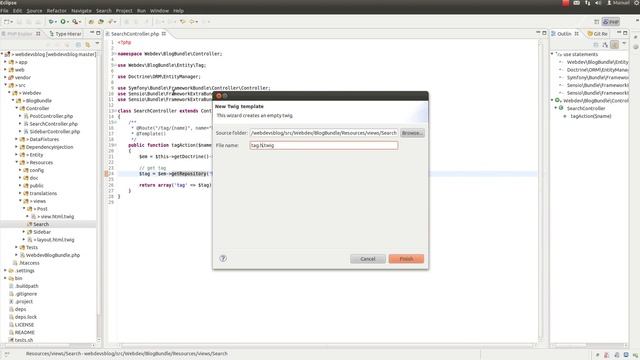Open the Project menu

point(124,11)
